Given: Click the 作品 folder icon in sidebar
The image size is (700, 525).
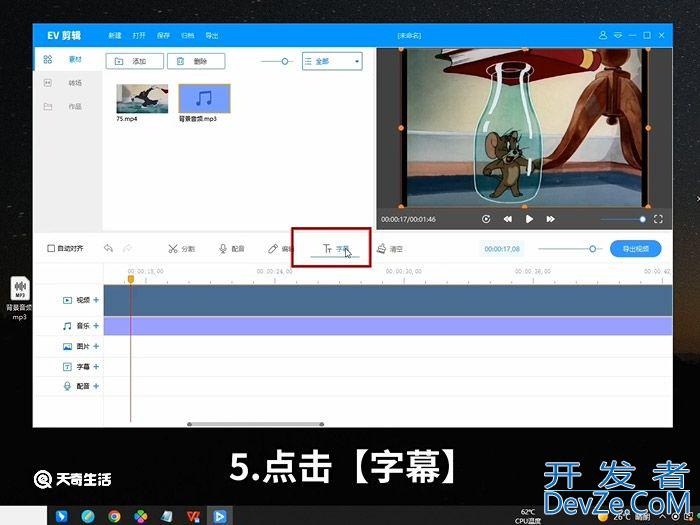Looking at the screenshot, I should (x=48, y=107).
